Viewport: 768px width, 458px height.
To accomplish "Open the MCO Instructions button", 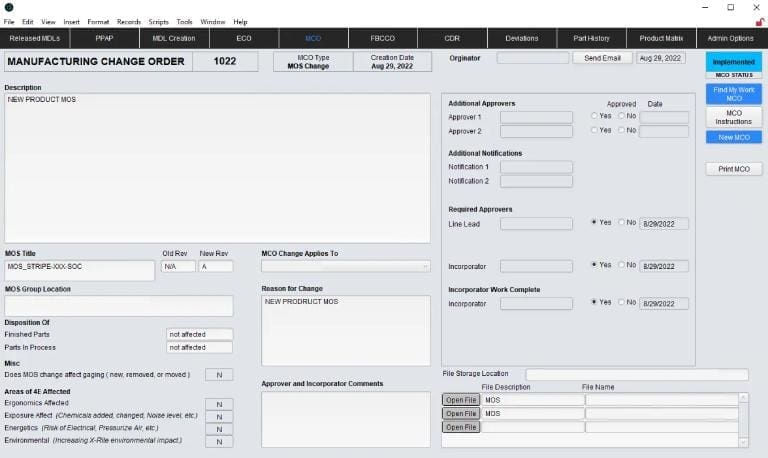I will click(734, 117).
